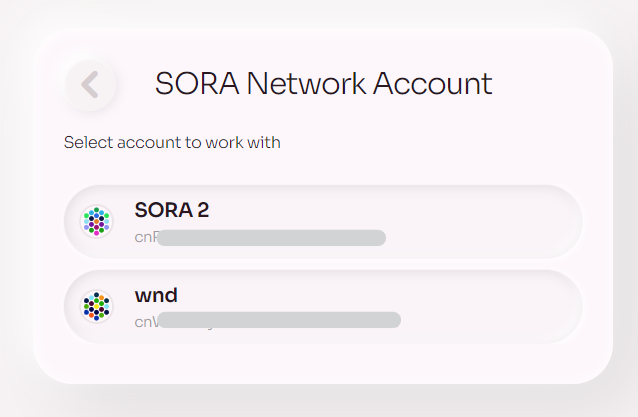Screen dimensions: 638x417
Task: Click empty right area of SORA 2 card
Action: [484, 222]
